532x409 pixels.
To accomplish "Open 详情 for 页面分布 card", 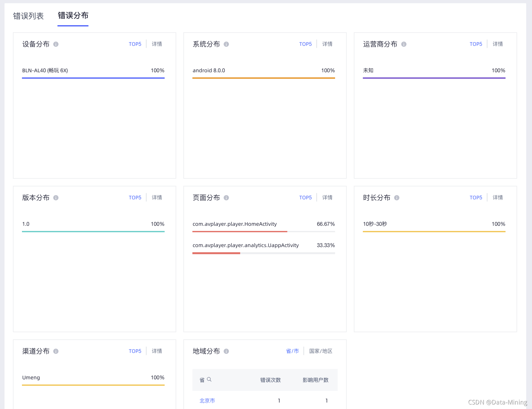I will coord(327,198).
